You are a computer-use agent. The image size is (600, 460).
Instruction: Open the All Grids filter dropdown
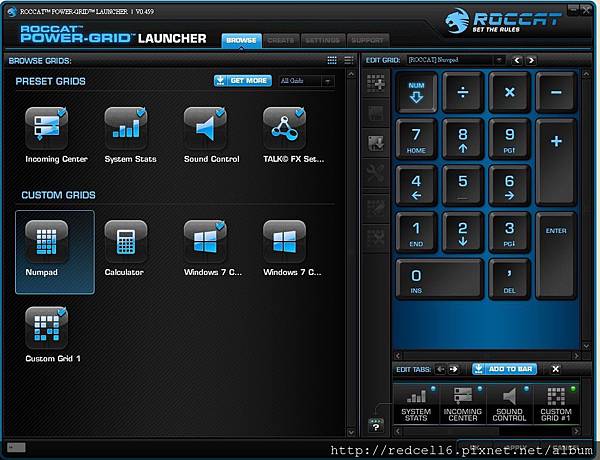click(x=307, y=81)
